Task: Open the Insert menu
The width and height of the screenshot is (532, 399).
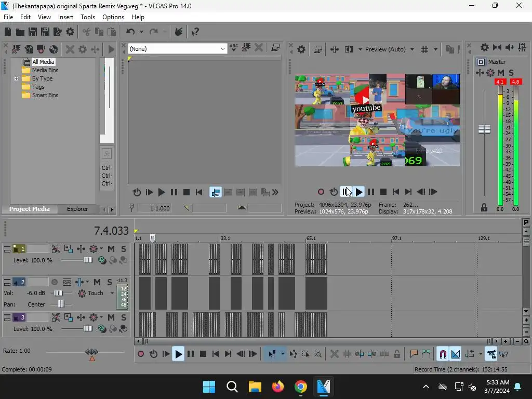Action: pyautogui.click(x=65, y=17)
